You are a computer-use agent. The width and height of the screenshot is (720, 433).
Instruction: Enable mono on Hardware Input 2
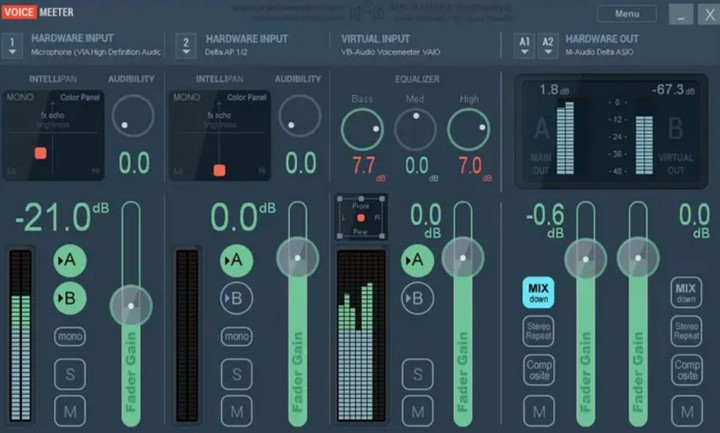point(236,337)
